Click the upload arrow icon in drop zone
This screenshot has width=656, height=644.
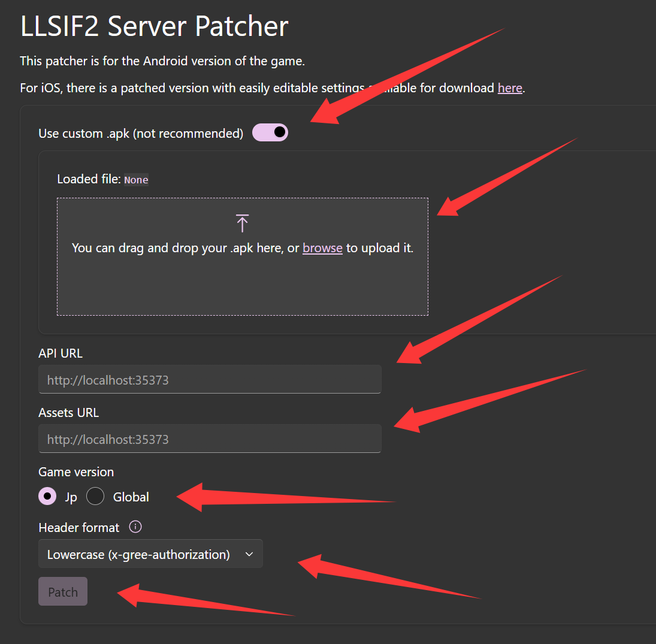[x=242, y=223]
